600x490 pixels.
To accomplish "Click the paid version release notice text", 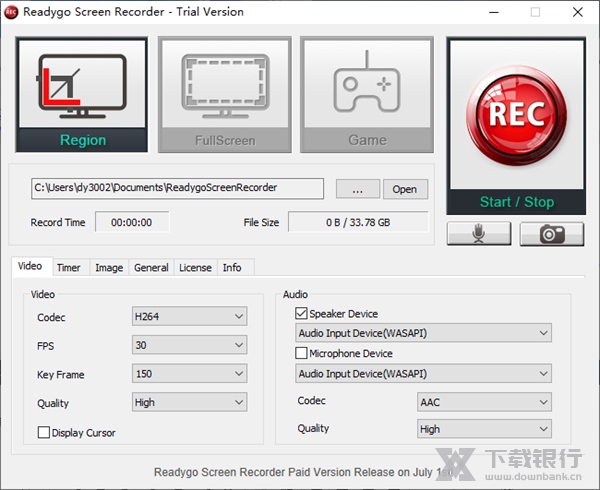I will tap(303, 472).
